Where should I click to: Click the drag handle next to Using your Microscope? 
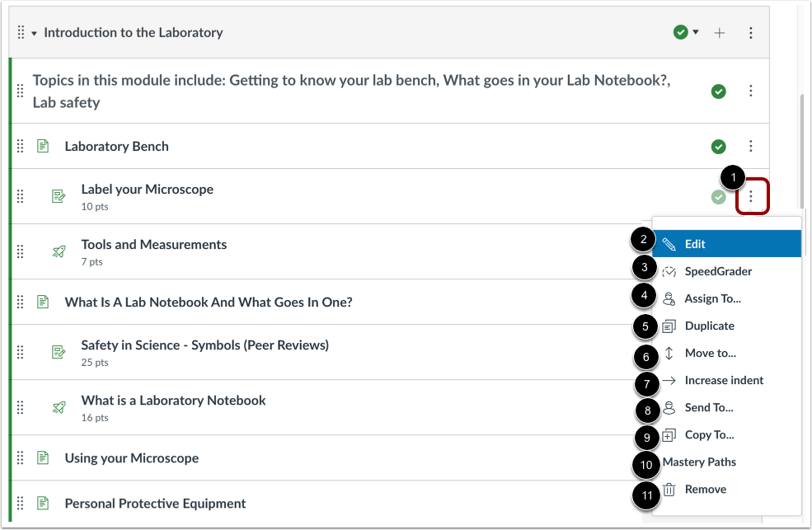click(21, 458)
